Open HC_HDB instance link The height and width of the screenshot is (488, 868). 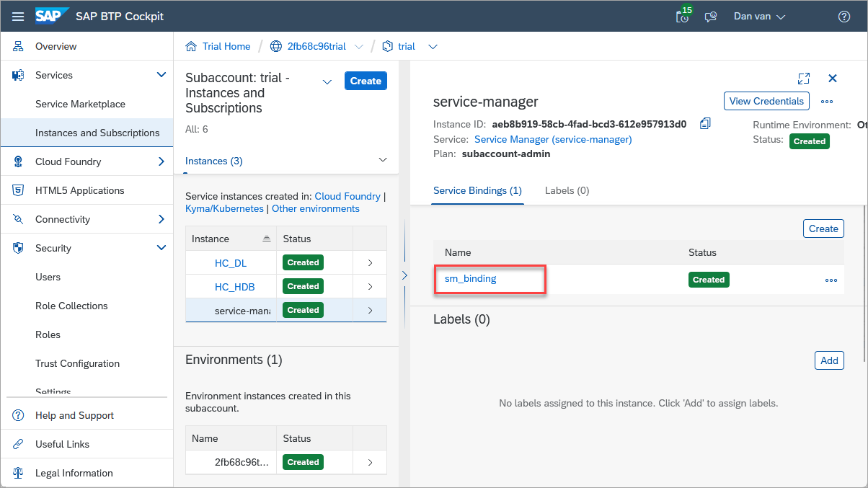pos(235,287)
